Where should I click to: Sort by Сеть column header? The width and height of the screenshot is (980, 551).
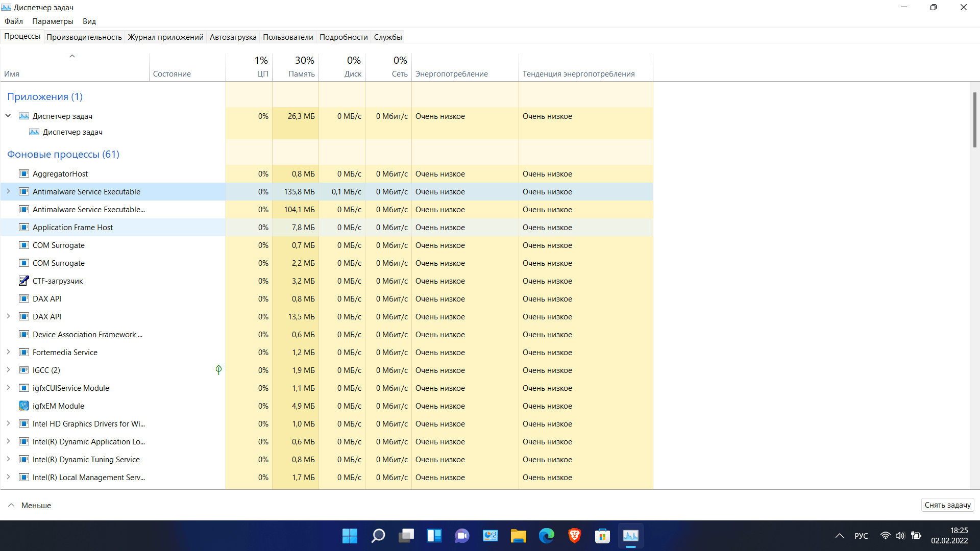pyautogui.click(x=388, y=67)
